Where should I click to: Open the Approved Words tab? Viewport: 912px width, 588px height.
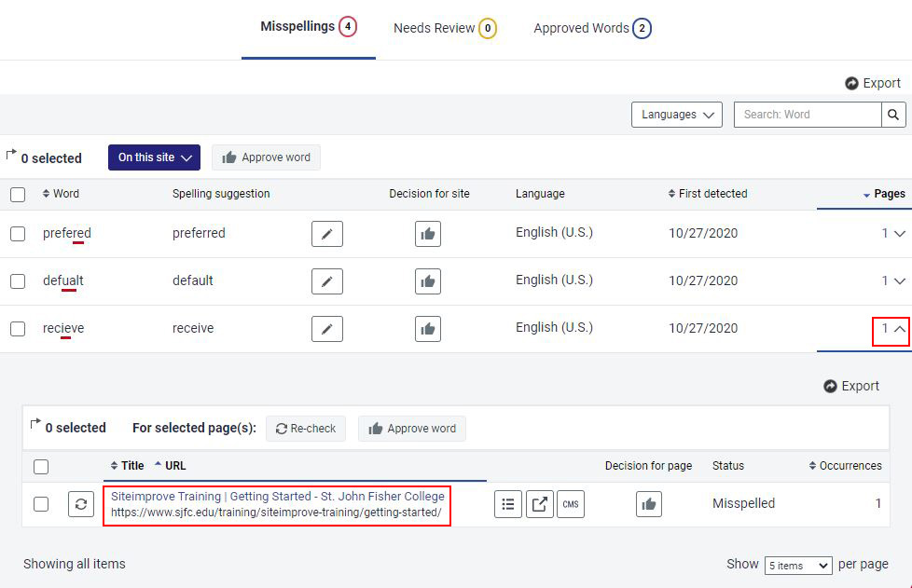[591, 28]
